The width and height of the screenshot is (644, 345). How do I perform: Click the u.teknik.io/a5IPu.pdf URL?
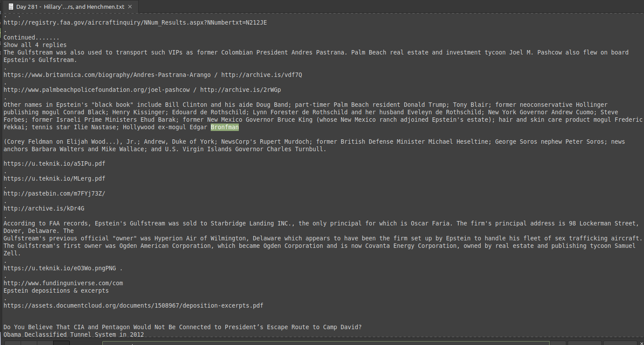tap(54, 163)
